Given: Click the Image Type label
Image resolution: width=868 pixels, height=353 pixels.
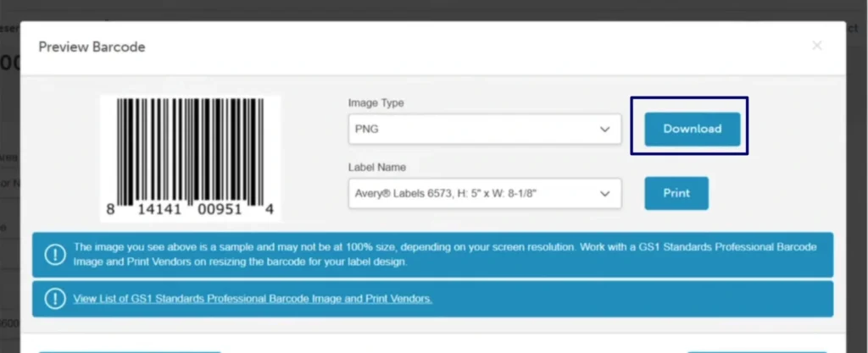Looking at the screenshot, I should click(x=376, y=102).
